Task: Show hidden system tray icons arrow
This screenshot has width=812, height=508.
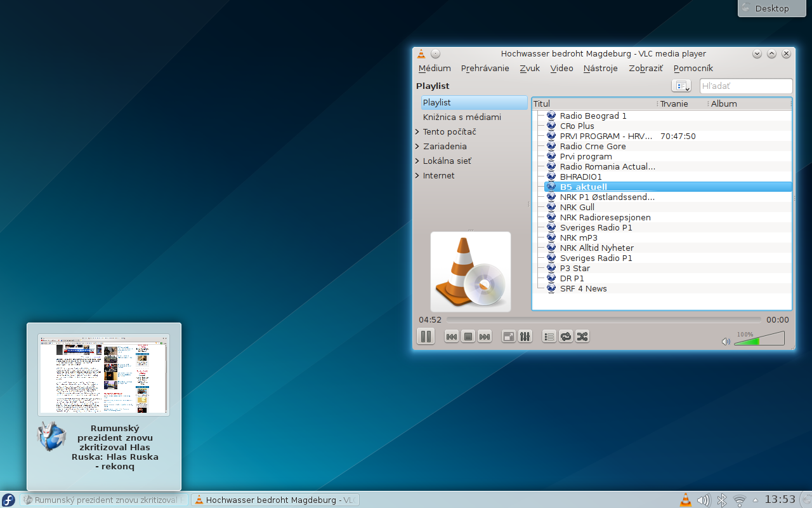Action: point(755,499)
